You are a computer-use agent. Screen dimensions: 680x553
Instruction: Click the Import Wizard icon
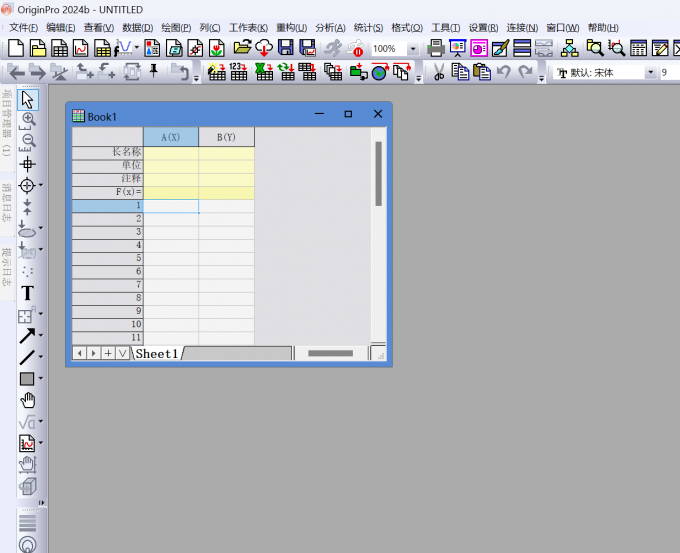pos(216,72)
